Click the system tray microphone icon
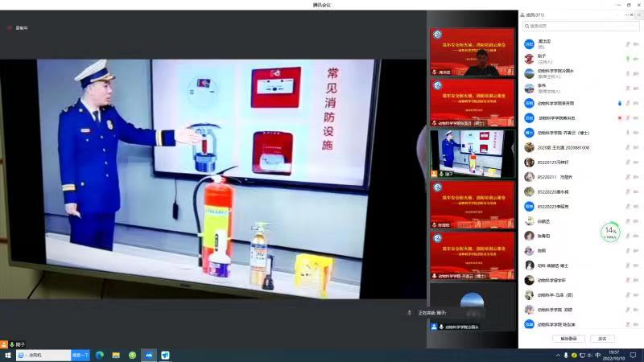This screenshot has width=644, height=362. coord(565,355)
